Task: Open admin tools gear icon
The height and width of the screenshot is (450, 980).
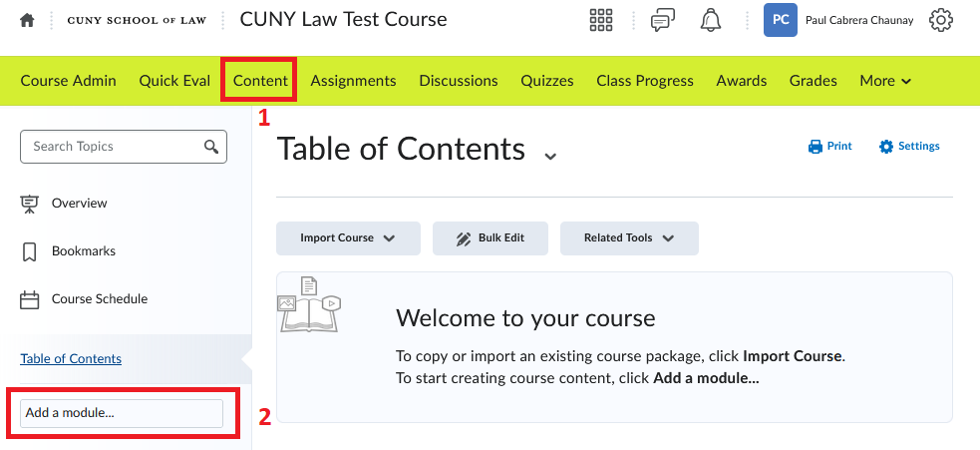Action: coord(941,20)
